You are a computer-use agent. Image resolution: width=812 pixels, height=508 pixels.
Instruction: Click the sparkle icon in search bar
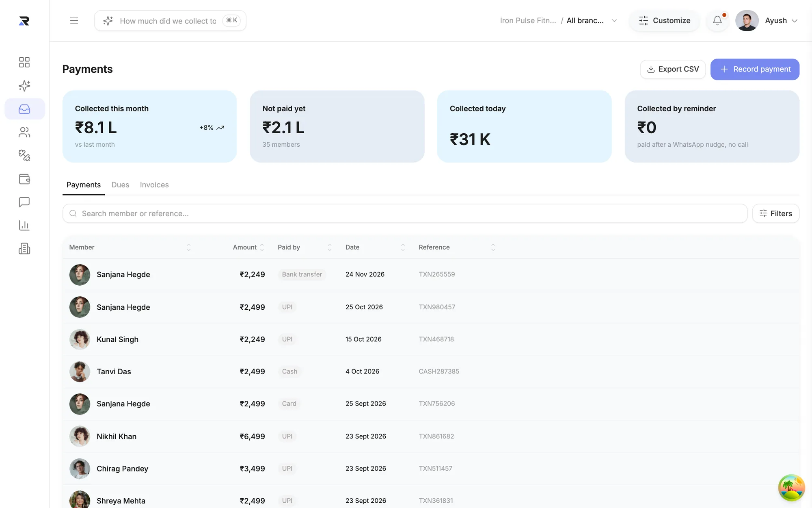pos(108,21)
